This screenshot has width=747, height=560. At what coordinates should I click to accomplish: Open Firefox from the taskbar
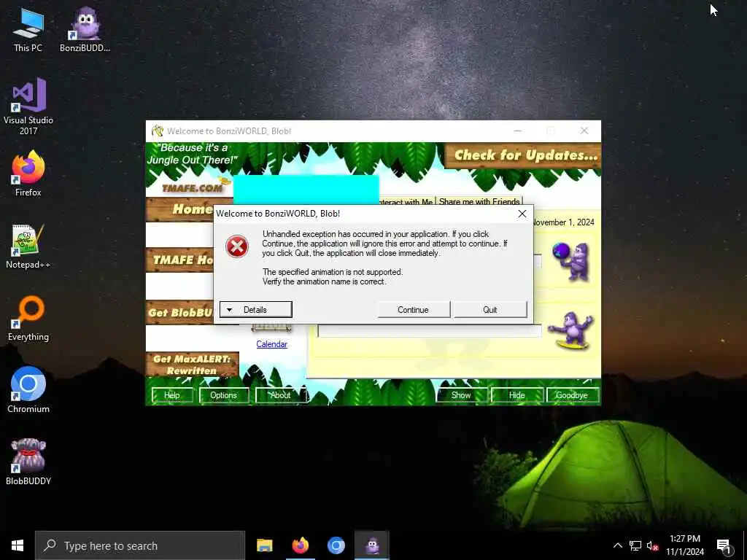click(x=300, y=545)
